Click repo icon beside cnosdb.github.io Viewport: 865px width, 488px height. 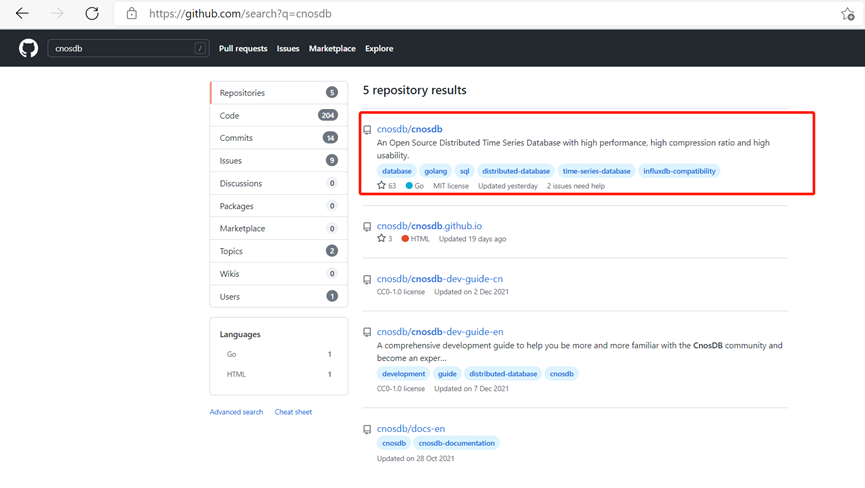(367, 227)
